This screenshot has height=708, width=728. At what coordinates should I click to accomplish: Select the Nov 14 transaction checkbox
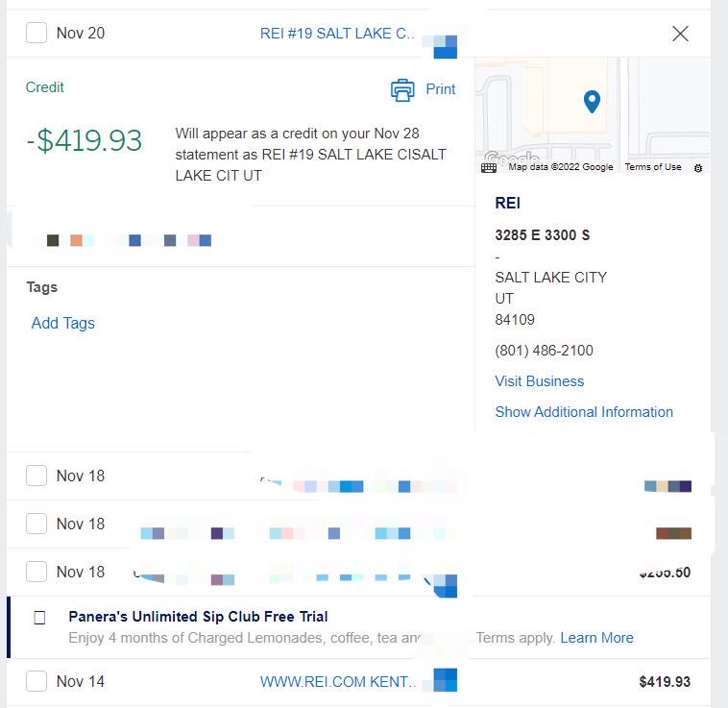pos(36,681)
